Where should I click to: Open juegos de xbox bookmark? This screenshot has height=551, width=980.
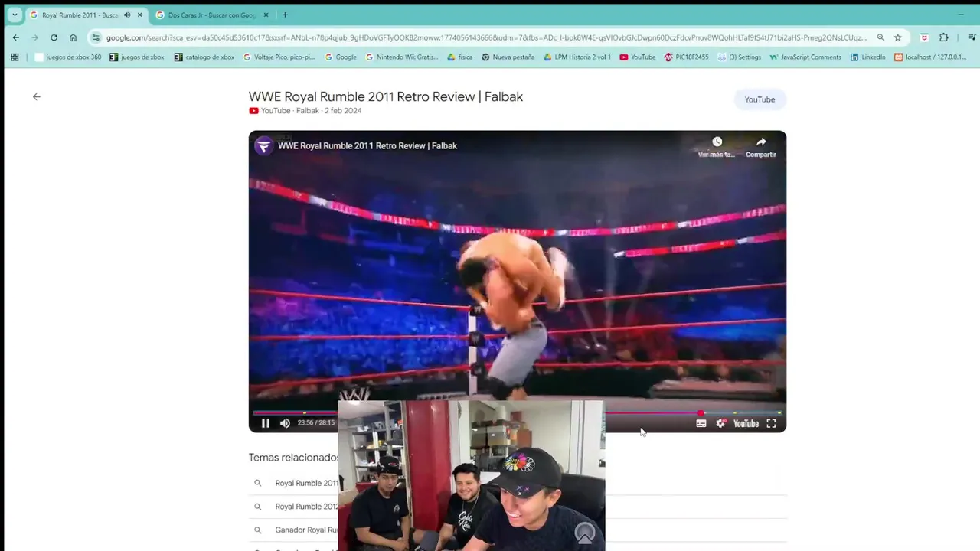tap(137, 57)
